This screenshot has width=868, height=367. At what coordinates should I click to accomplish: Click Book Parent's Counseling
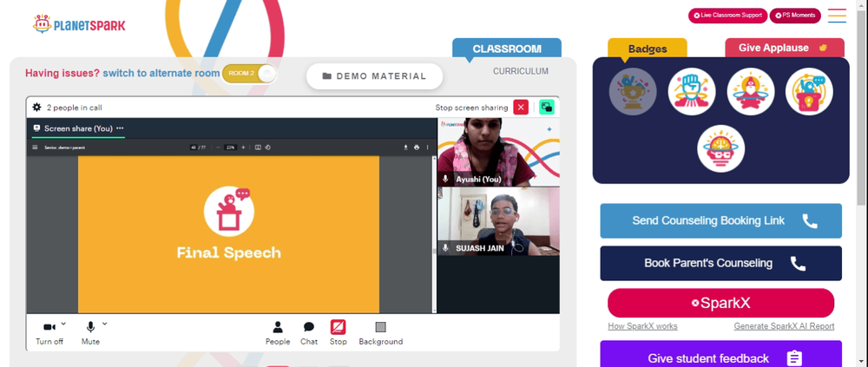(720, 264)
